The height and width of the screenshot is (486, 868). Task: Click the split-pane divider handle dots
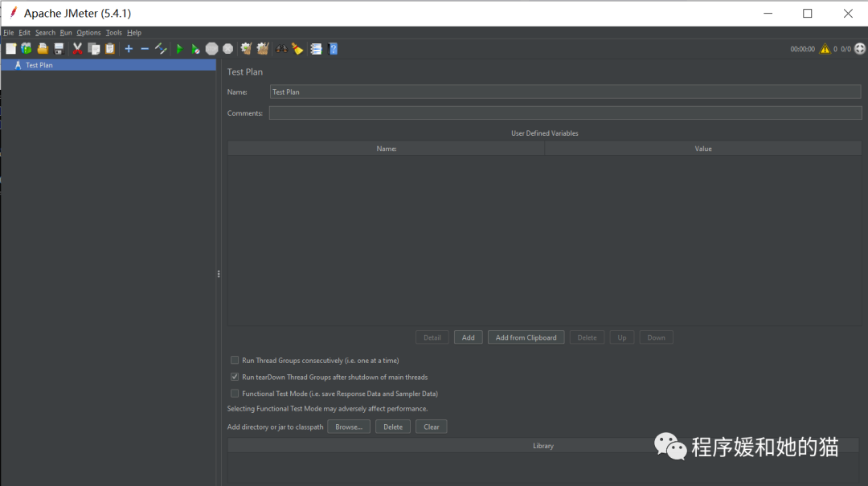(219, 274)
